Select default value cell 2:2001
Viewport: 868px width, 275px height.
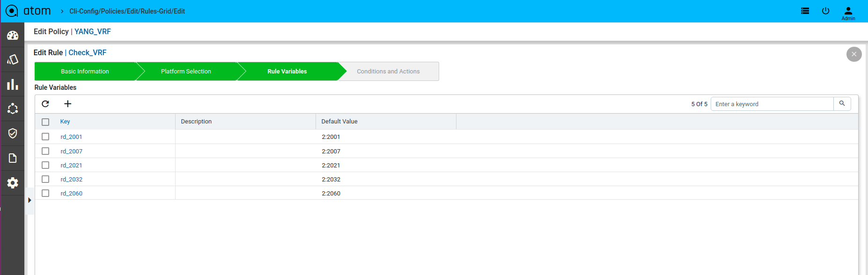[331, 137]
